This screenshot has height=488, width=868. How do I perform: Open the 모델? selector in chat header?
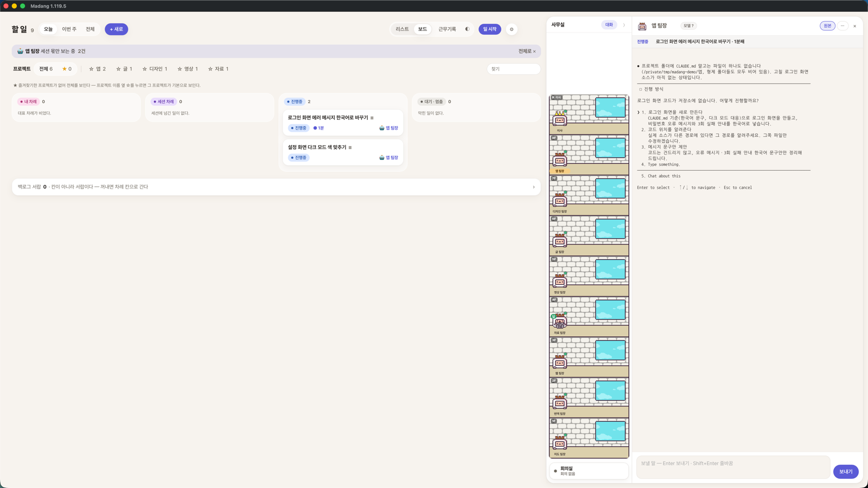point(688,26)
